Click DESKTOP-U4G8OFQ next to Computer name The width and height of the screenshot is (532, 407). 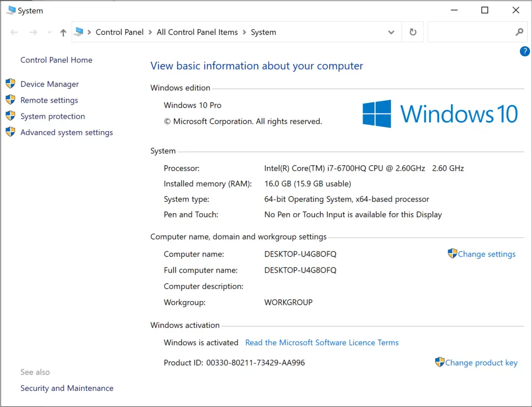(x=300, y=254)
